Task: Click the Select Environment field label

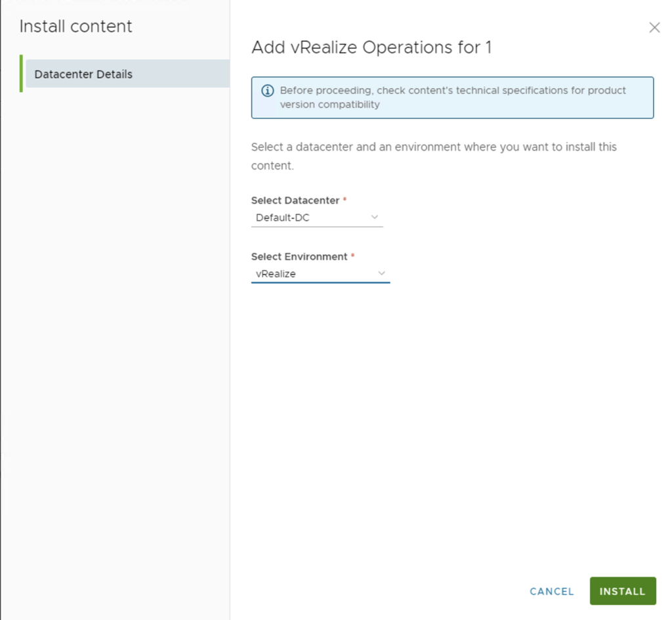Action: (299, 257)
